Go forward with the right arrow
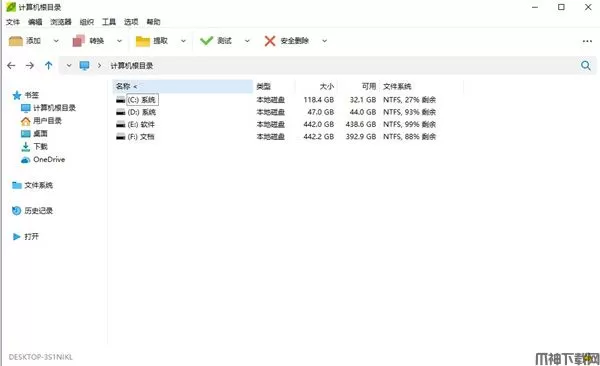The image size is (600, 366). (29, 66)
